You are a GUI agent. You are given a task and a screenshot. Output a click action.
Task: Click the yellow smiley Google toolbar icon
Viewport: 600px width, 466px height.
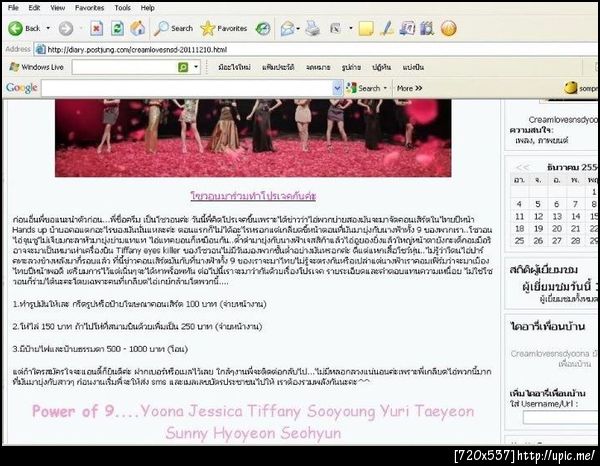point(571,88)
